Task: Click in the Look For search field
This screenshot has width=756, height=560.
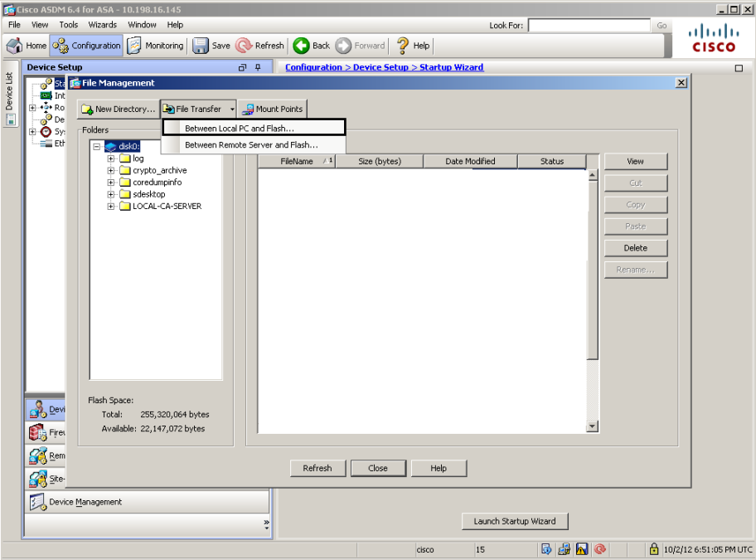Action: 589,25
